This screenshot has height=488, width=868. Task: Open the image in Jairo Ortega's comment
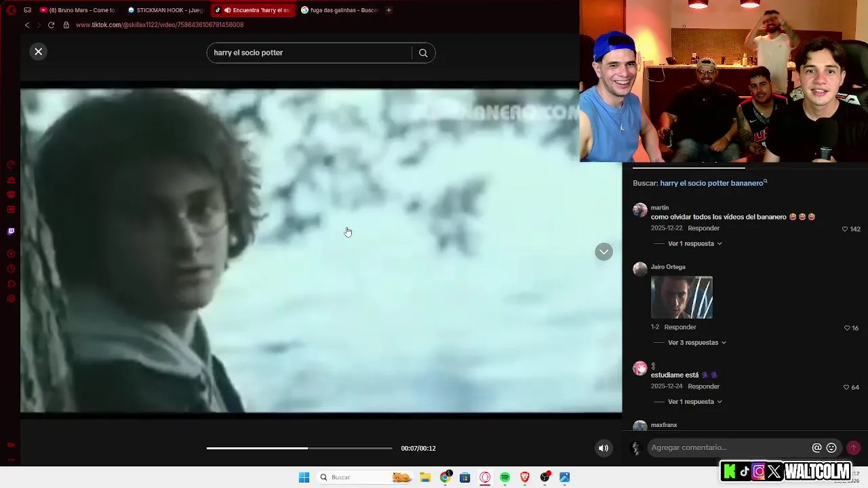click(x=682, y=297)
